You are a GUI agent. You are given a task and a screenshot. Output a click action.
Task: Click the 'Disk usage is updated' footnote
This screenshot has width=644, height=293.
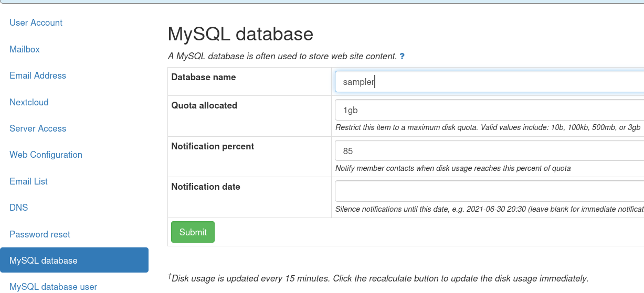378,278
